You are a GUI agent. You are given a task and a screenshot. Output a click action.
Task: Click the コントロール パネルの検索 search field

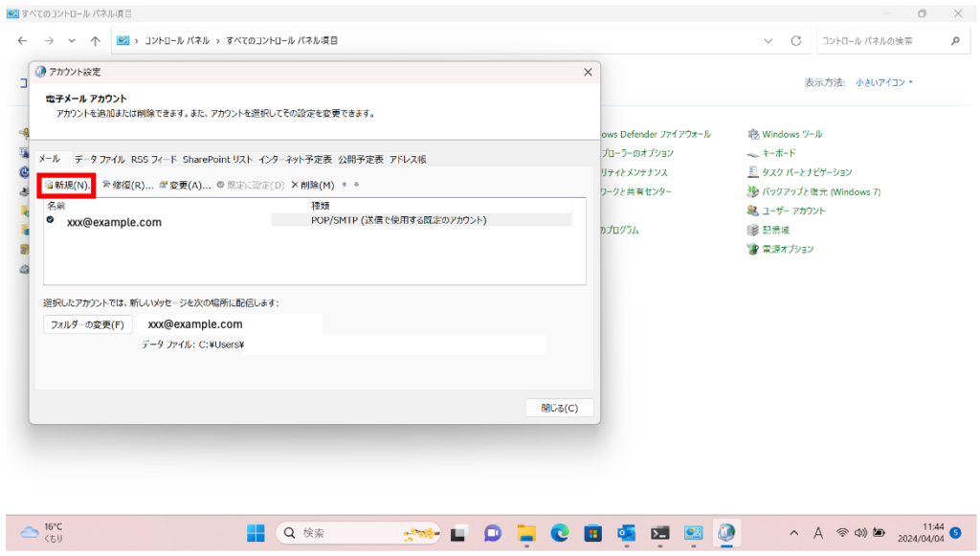click(x=880, y=41)
